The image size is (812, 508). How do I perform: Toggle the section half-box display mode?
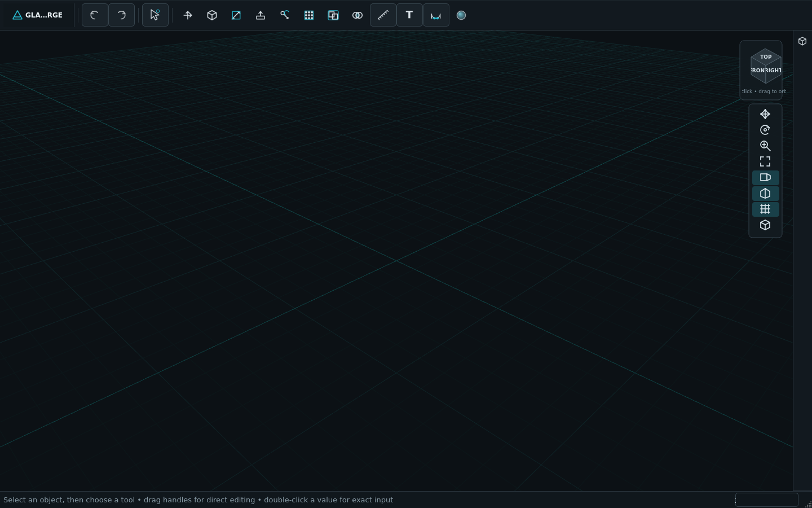(765, 194)
